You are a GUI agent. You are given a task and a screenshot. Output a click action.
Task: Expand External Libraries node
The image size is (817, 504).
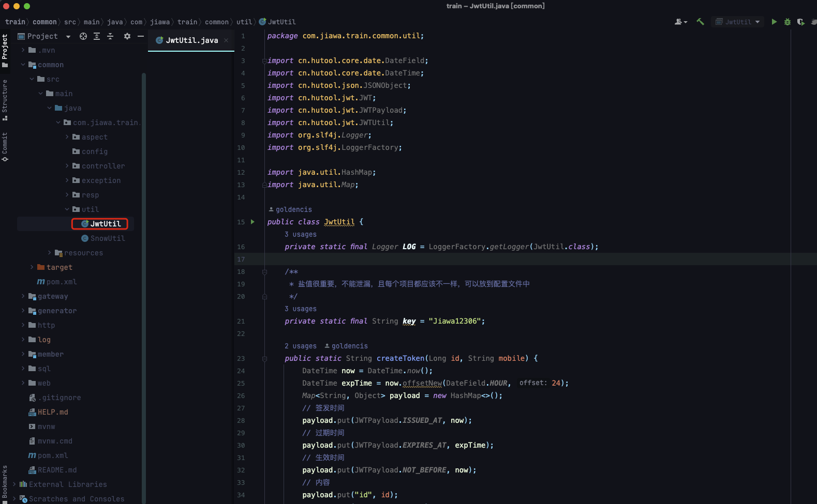[x=14, y=484]
